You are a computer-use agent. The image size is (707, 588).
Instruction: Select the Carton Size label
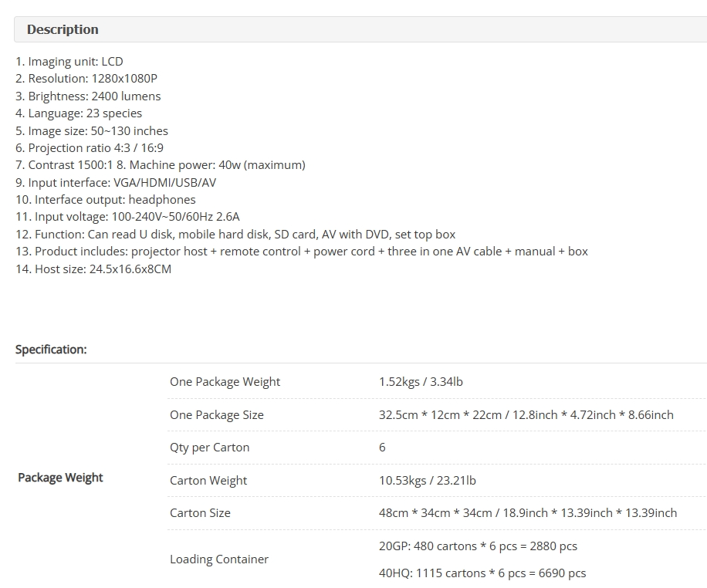(200, 513)
